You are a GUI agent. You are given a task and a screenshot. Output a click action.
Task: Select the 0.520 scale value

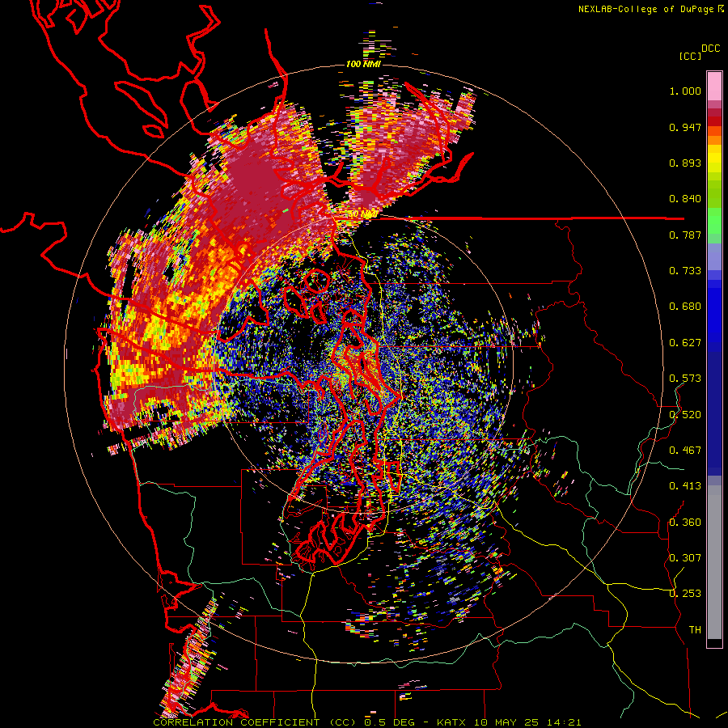pyautogui.click(x=685, y=415)
